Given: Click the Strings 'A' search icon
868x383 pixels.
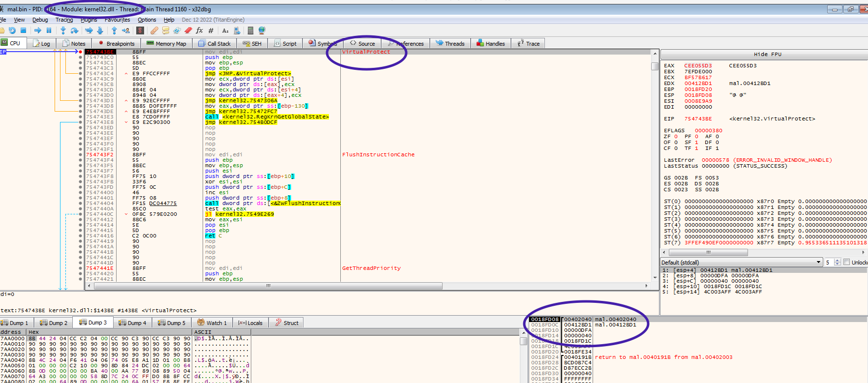Looking at the screenshot, I should coord(226,30).
